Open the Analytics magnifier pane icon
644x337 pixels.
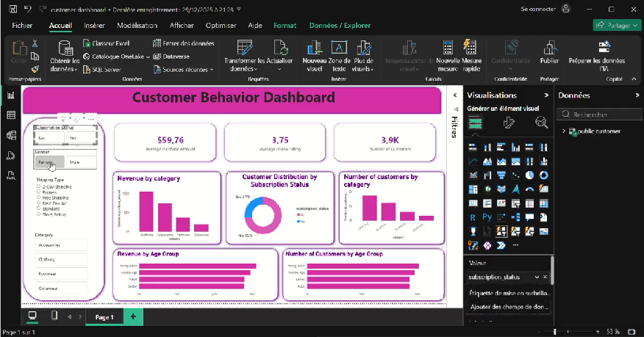coord(541,123)
